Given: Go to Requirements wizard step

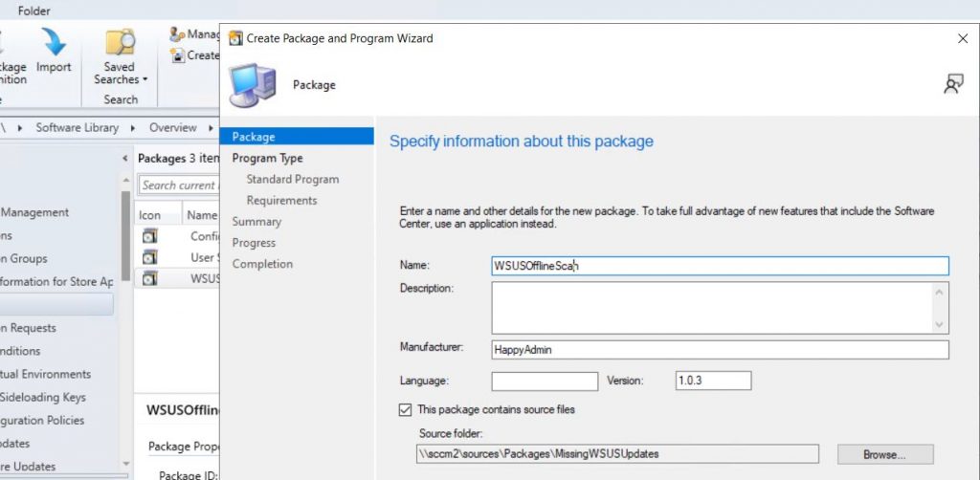Looking at the screenshot, I should pyautogui.click(x=281, y=201).
